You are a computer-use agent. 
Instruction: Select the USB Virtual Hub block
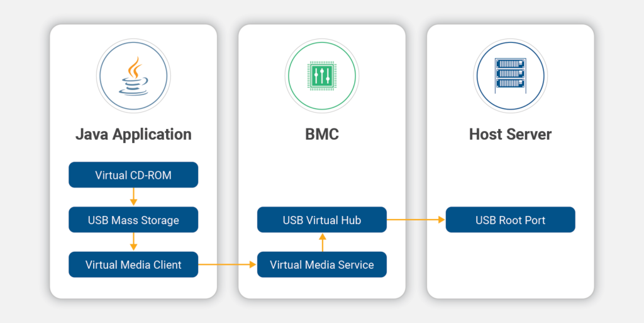(322, 220)
